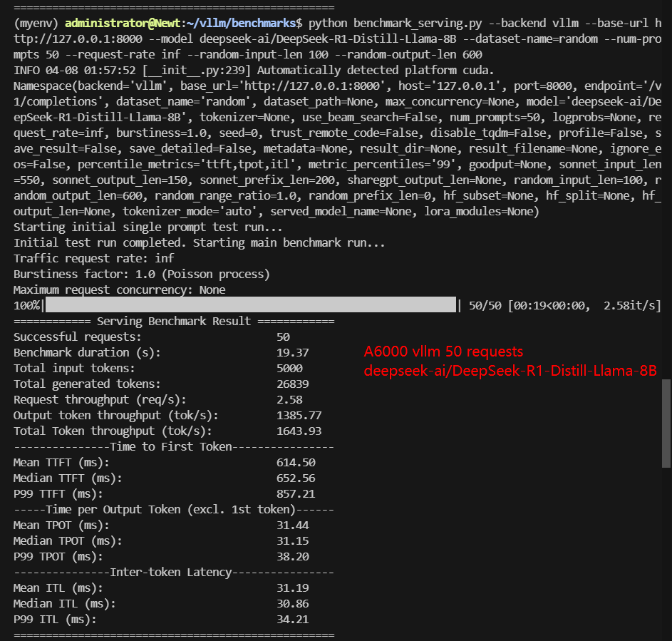Click the "Total input tokens:" label
672x641 pixels.
coord(74,369)
